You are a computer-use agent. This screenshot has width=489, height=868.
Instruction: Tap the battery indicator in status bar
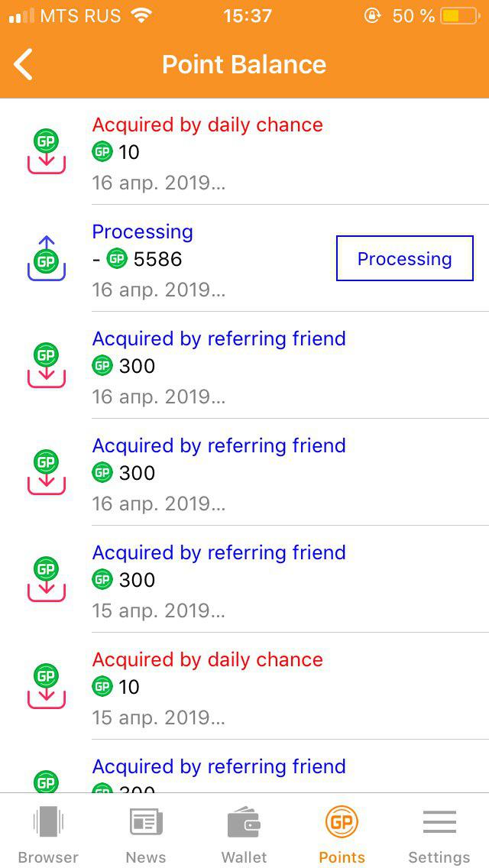pos(460,16)
